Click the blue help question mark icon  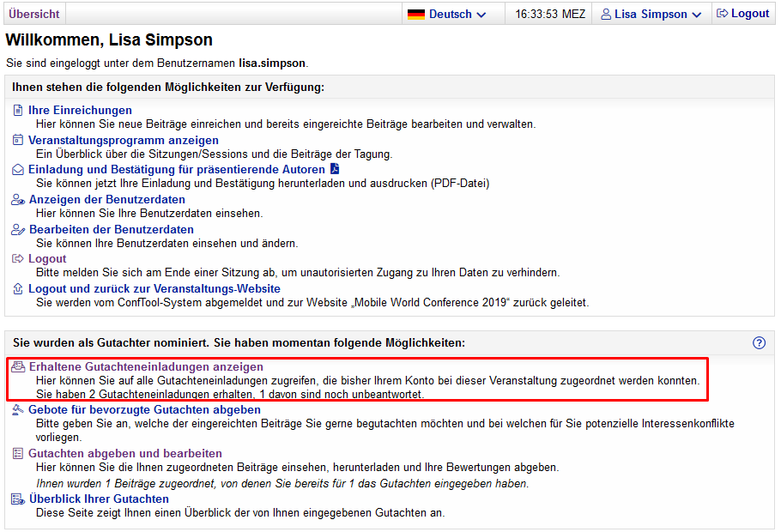pyautogui.click(x=759, y=342)
